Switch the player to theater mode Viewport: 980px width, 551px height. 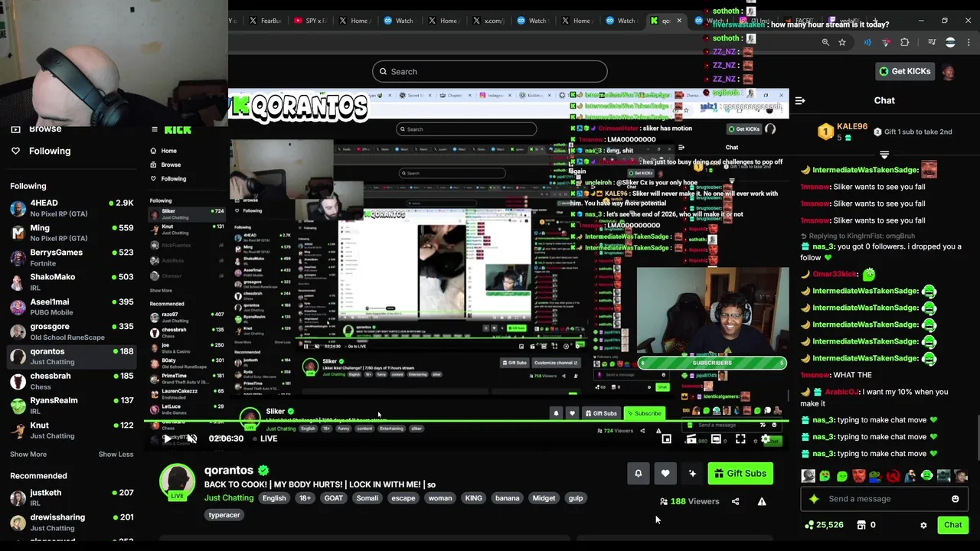(716, 439)
